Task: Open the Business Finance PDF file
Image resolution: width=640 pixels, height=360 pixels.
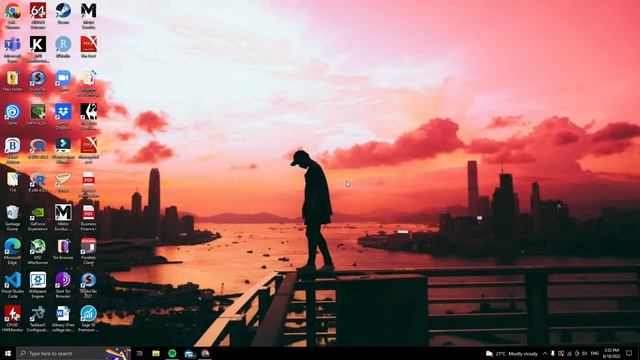Action: (89, 218)
